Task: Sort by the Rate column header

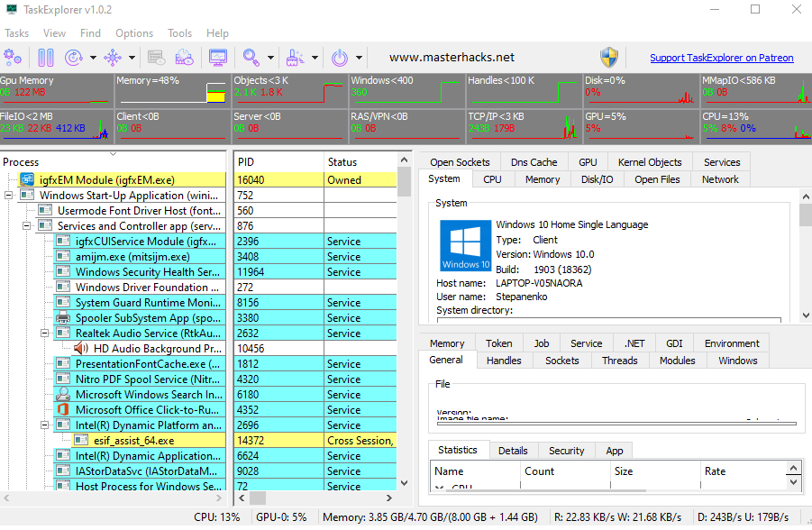Action: (x=744, y=471)
